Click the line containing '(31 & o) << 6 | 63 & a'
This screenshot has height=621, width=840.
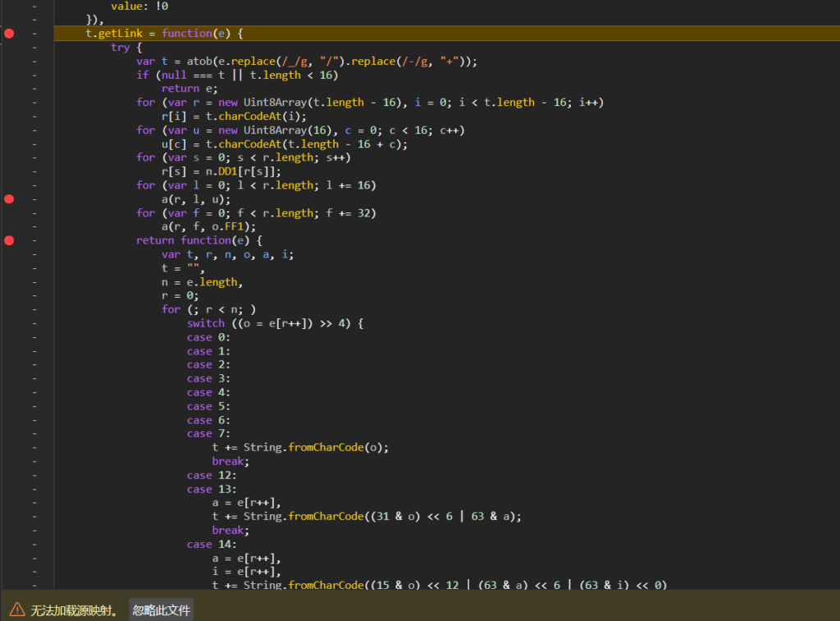click(367, 517)
